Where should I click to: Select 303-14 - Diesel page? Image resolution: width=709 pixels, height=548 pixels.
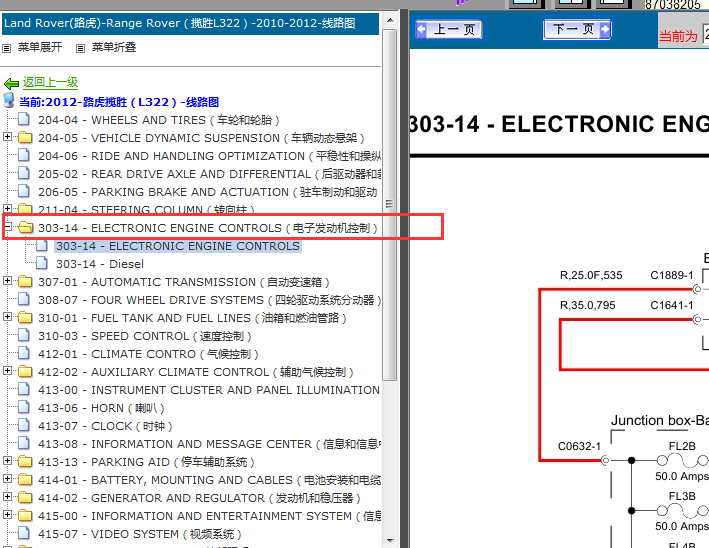click(x=100, y=264)
